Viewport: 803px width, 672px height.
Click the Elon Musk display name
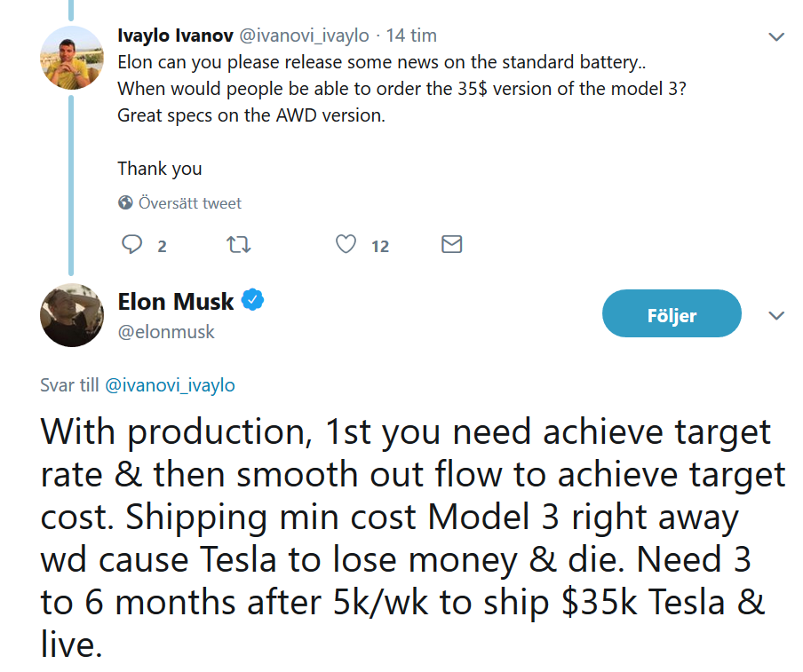click(176, 302)
